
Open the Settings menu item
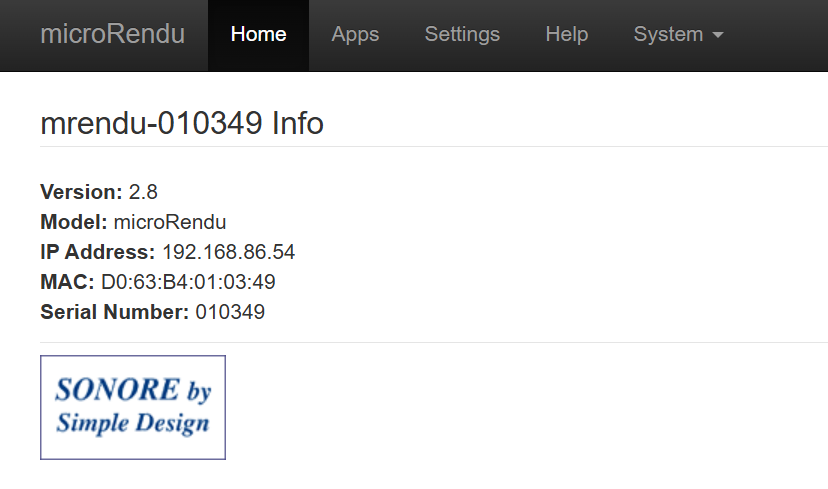coord(462,35)
